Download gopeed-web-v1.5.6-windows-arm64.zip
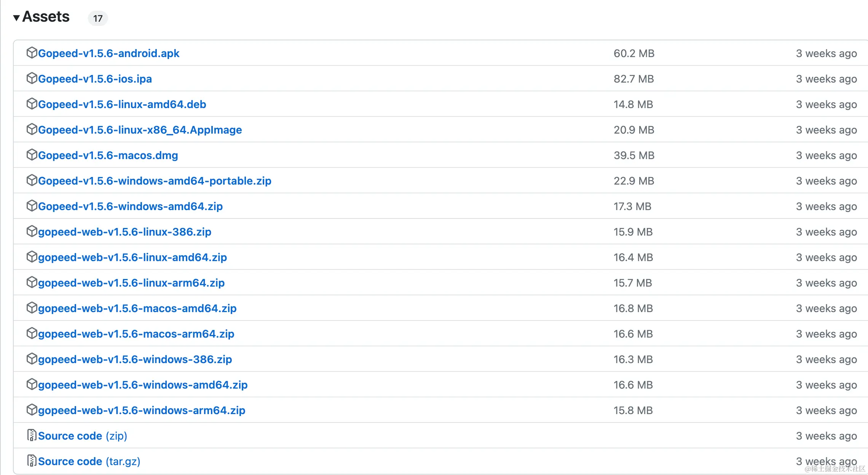This screenshot has width=868, height=475. click(x=142, y=410)
